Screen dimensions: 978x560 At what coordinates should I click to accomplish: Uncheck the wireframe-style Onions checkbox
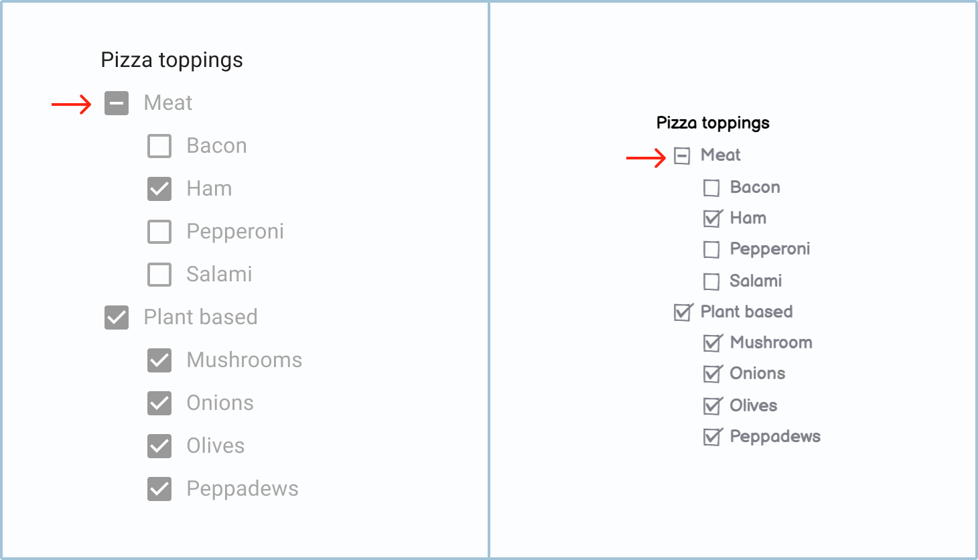click(711, 374)
